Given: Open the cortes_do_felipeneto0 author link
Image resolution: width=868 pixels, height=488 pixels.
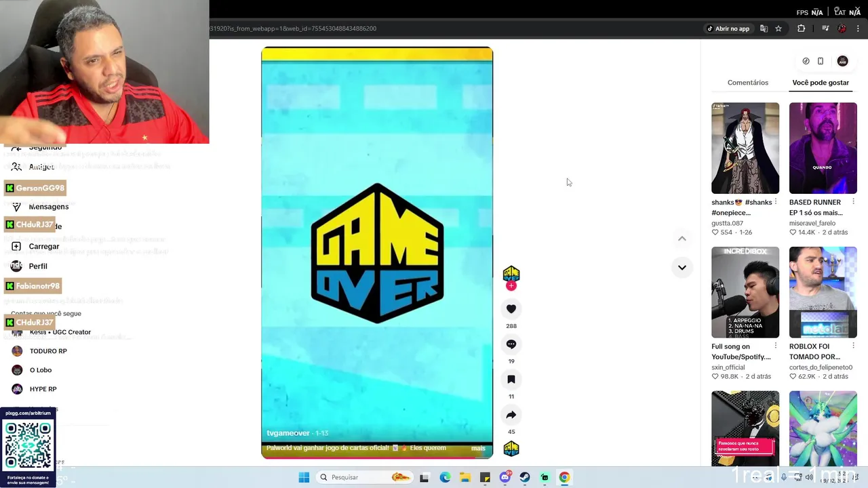Looking at the screenshot, I should [x=821, y=367].
